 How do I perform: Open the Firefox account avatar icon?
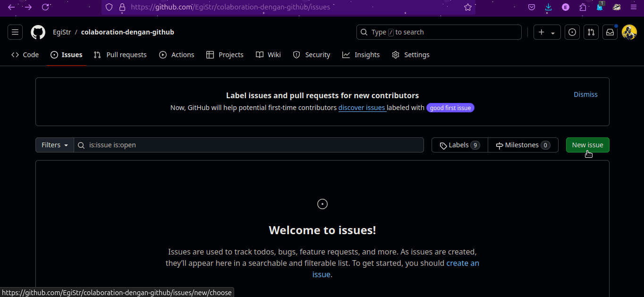point(566,7)
